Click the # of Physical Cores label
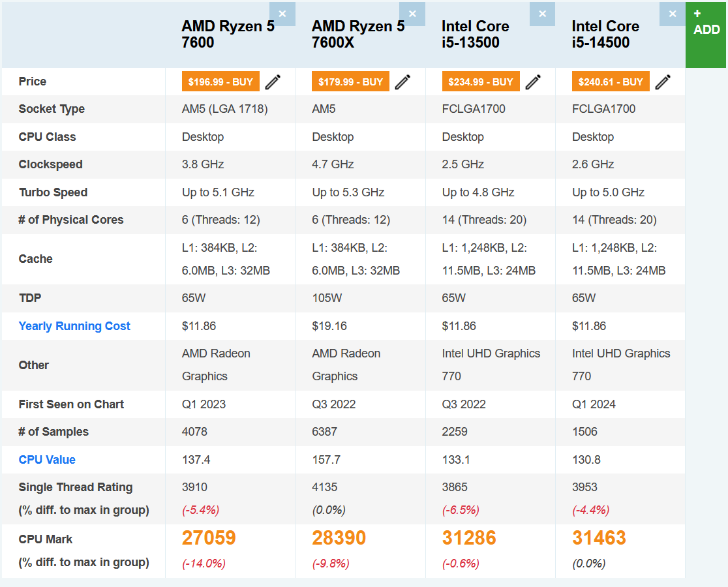The width and height of the screenshot is (728, 587). (x=71, y=220)
